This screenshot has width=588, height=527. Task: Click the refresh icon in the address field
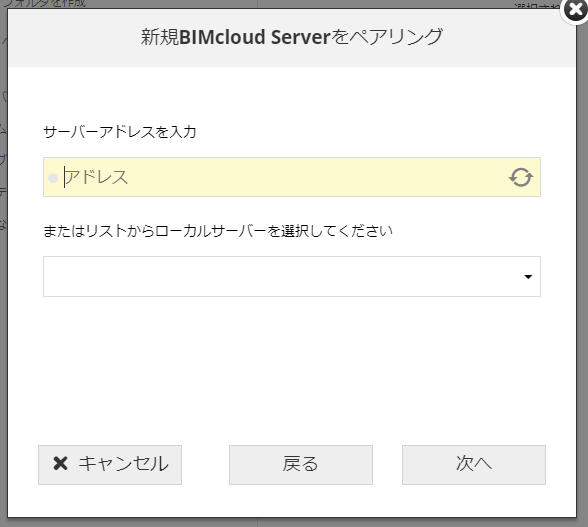(x=520, y=177)
